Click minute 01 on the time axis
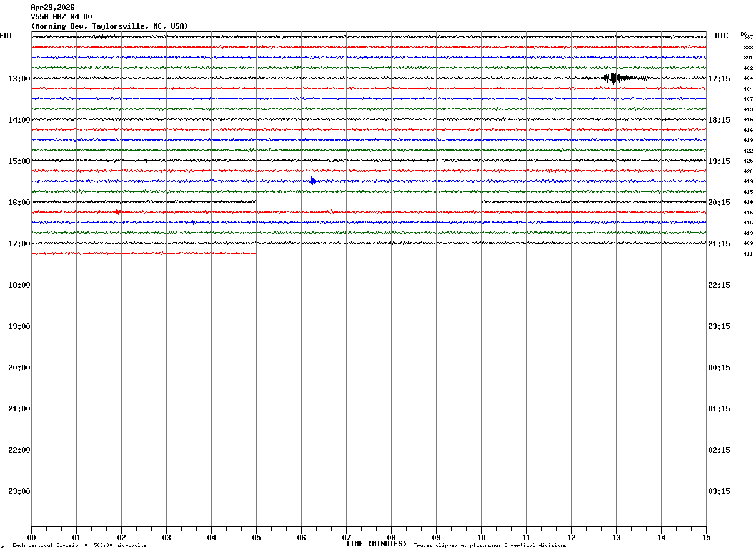 [76, 538]
